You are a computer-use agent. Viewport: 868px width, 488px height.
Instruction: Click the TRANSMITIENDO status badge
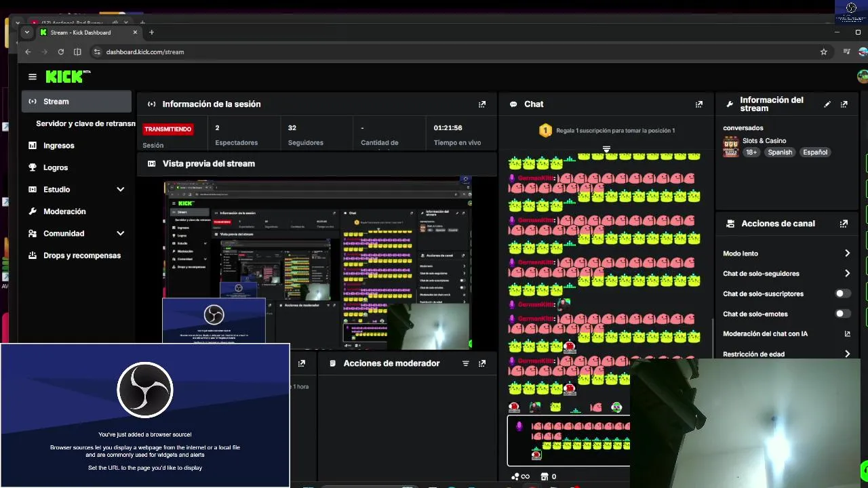168,129
